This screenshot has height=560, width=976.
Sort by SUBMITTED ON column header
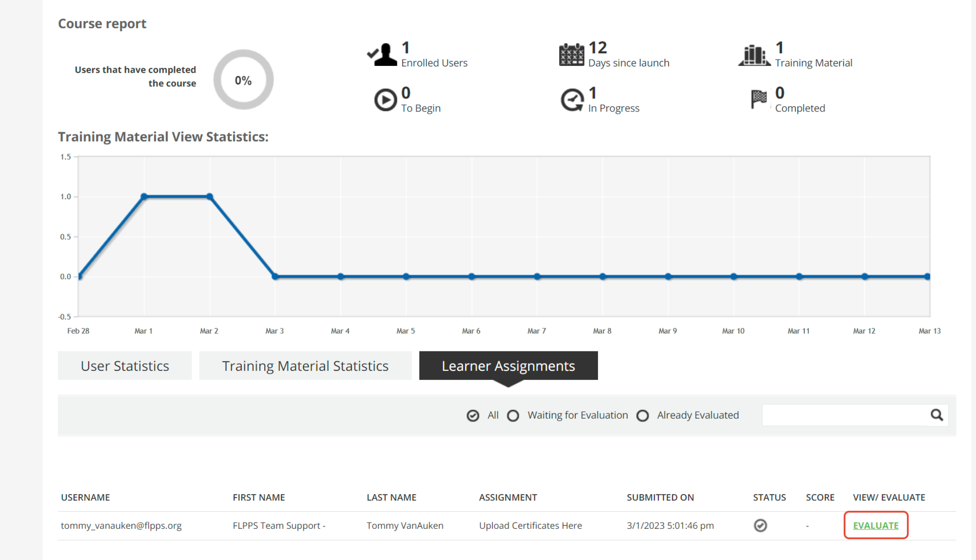click(x=660, y=497)
